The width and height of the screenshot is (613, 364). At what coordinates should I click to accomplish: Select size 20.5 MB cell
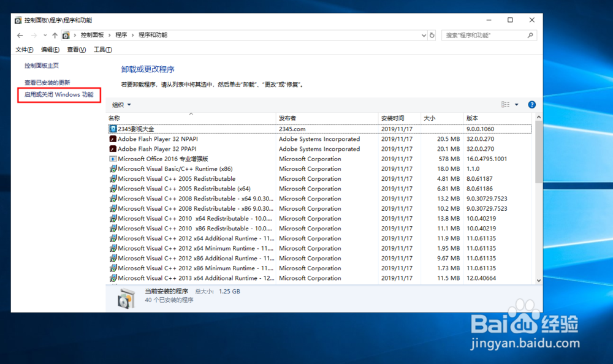[449, 138]
